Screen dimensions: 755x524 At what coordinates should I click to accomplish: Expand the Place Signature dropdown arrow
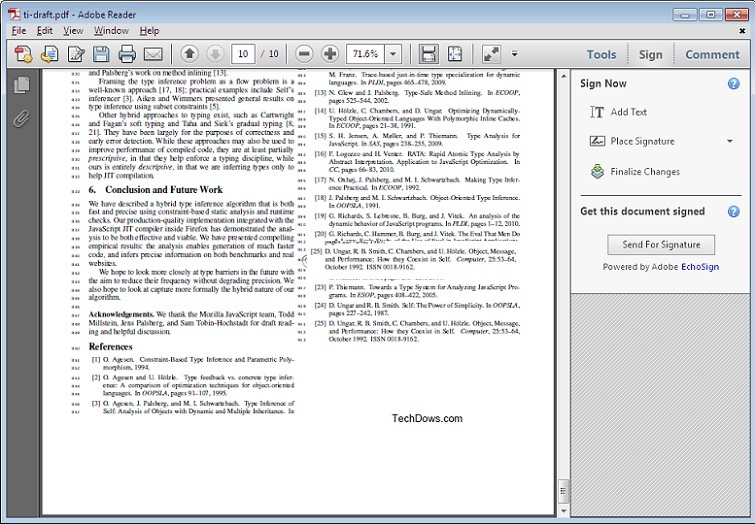[730, 141]
